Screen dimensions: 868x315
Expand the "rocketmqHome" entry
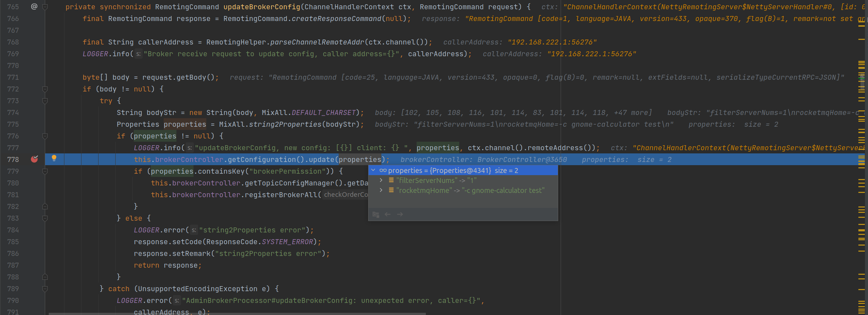click(381, 190)
